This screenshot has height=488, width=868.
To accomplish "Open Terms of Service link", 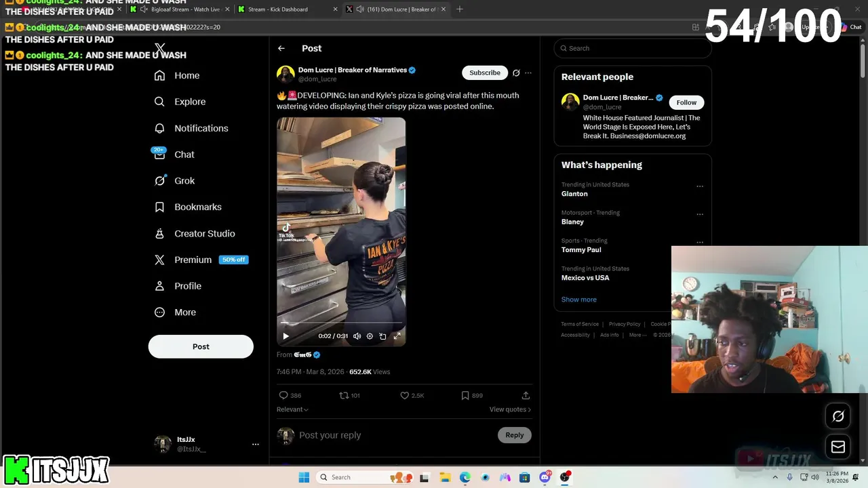I will (580, 324).
